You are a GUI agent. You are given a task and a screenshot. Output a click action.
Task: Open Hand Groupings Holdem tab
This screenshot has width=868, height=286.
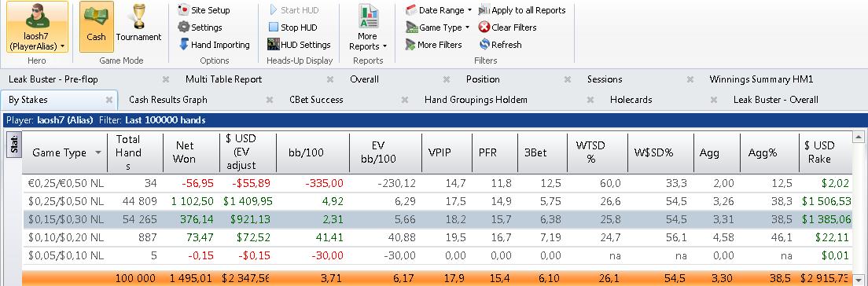point(476,100)
